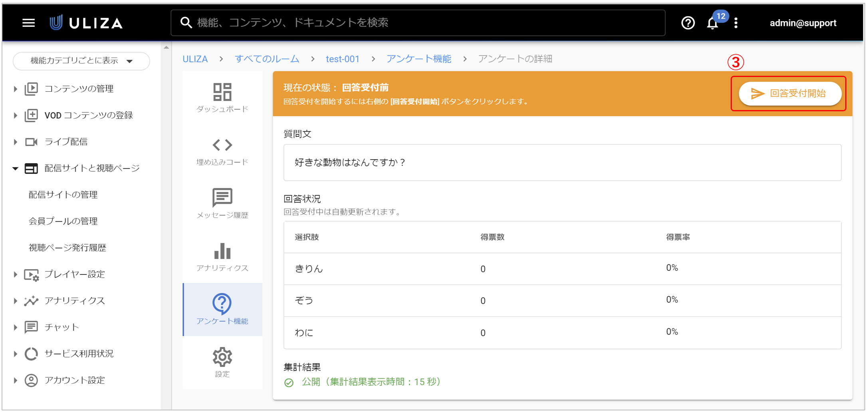868x414 pixels.
Task: Collapse 配信サイトと視聴ページ tree arrow
Action: [15, 168]
